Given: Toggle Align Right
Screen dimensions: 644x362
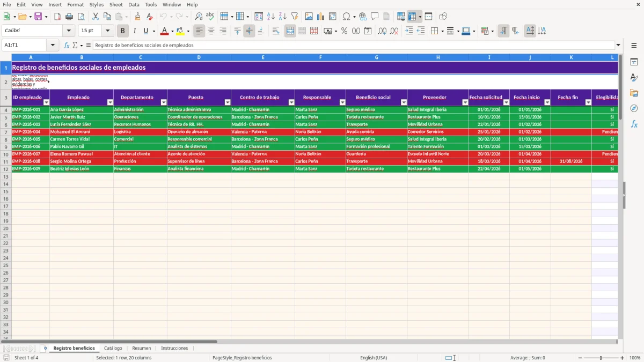Looking at the screenshot, I should click(x=223, y=31).
